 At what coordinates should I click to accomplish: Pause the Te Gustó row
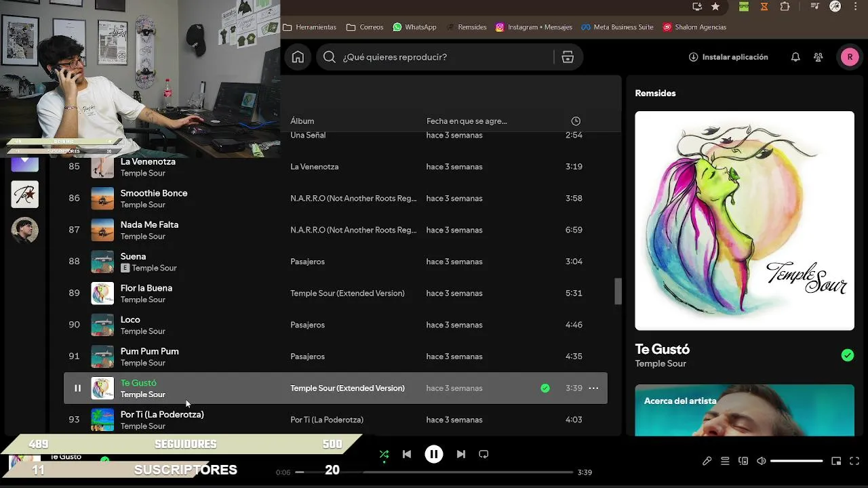pos(77,388)
